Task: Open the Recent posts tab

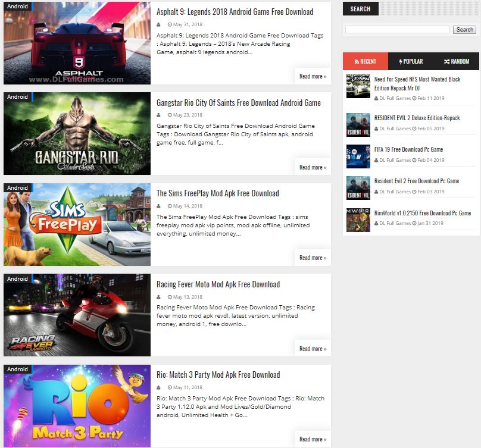Action: click(365, 61)
